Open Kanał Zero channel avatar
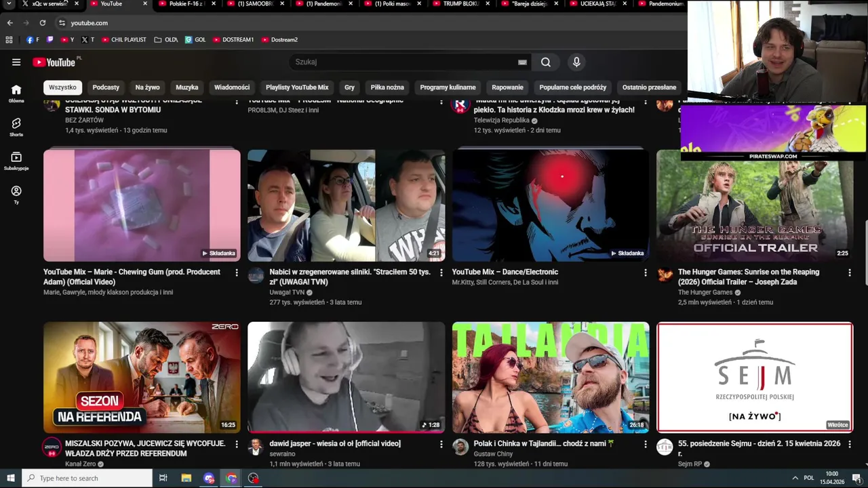 [x=52, y=447]
